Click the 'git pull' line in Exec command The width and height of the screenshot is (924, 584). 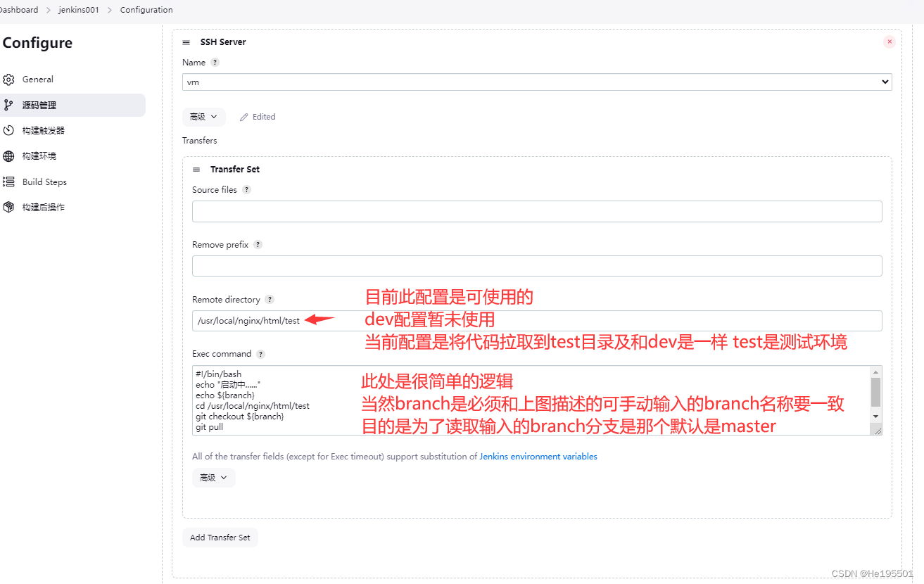(210, 427)
